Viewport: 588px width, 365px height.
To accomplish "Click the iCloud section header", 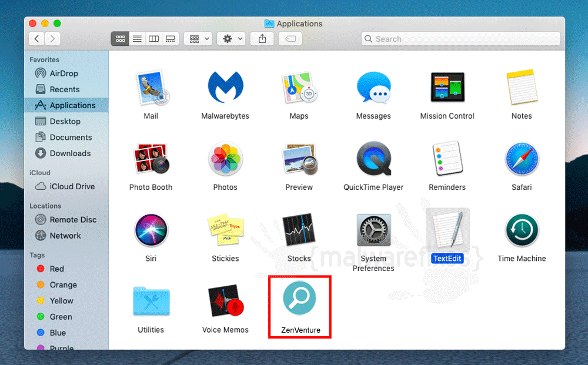I will [x=40, y=173].
